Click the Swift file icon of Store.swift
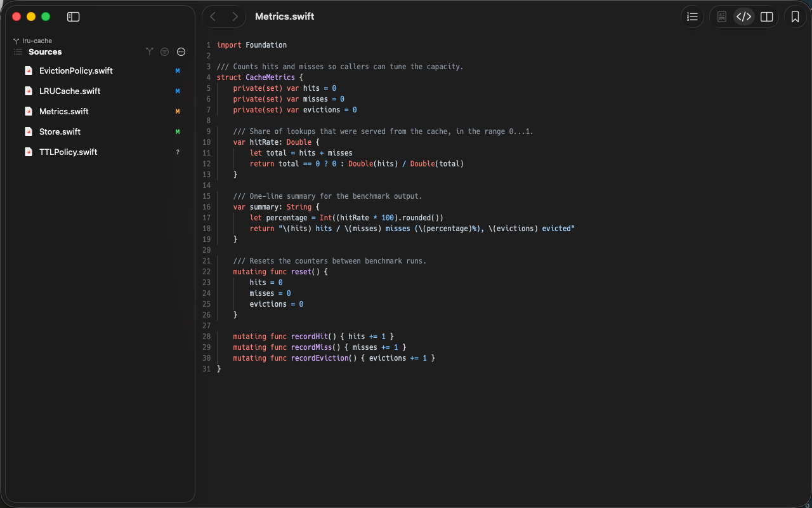812x508 pixels. pos(28,131)
